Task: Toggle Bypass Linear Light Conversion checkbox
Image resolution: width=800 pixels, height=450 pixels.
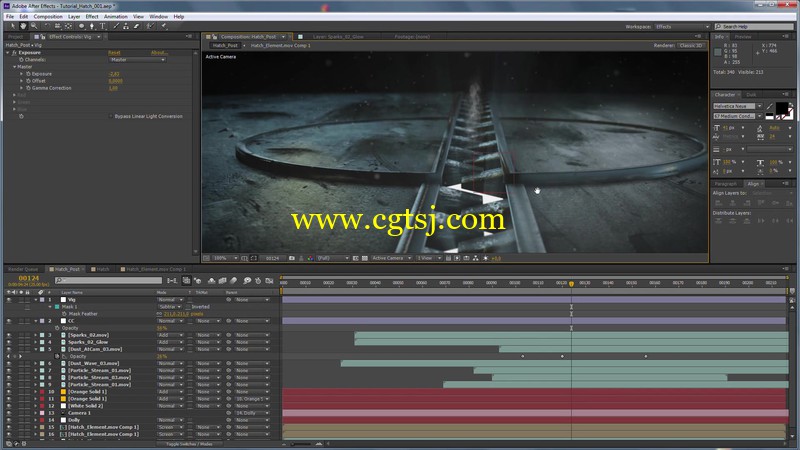Action: tap(111, 116)
